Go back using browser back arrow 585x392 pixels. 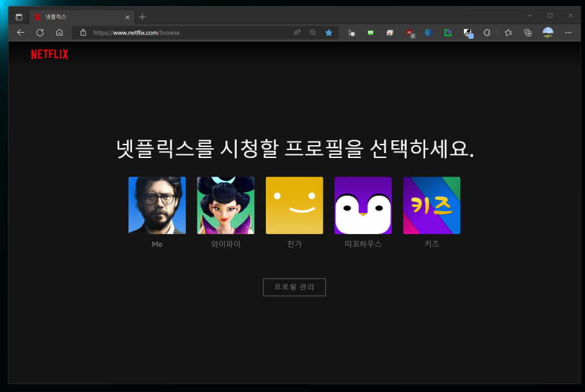[x=21, y=33]
